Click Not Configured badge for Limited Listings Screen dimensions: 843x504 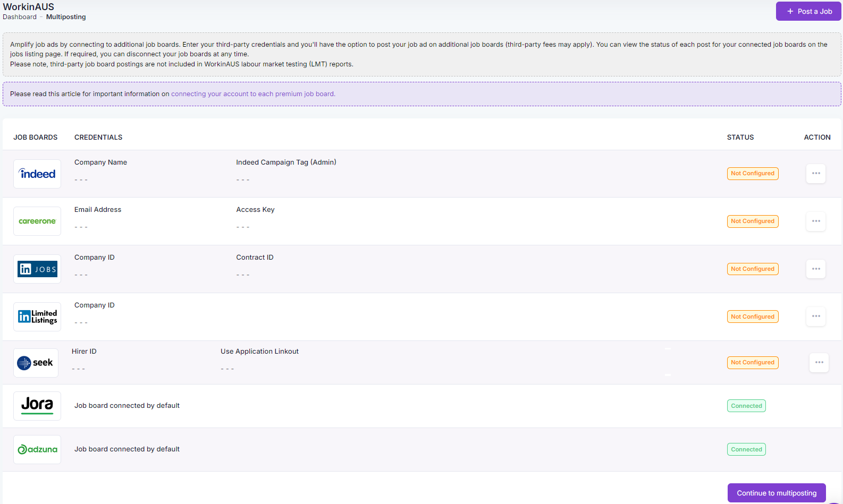(753, 317)
